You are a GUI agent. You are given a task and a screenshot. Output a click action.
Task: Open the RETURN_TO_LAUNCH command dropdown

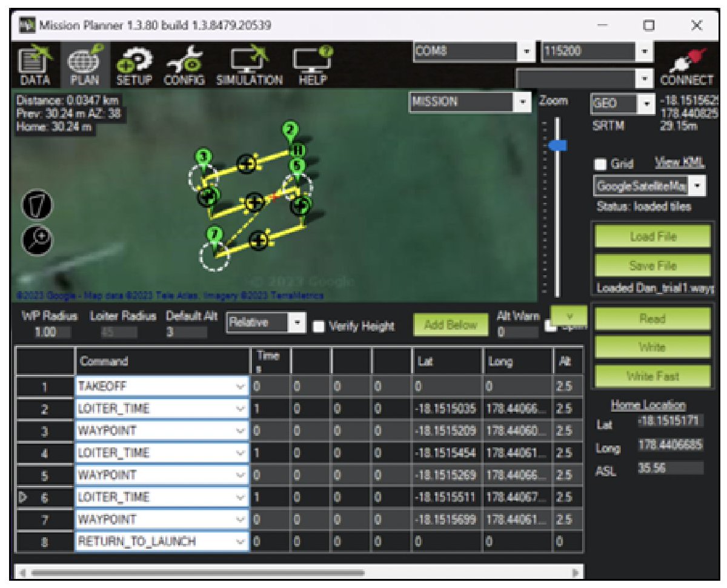(x=241, y=541)
